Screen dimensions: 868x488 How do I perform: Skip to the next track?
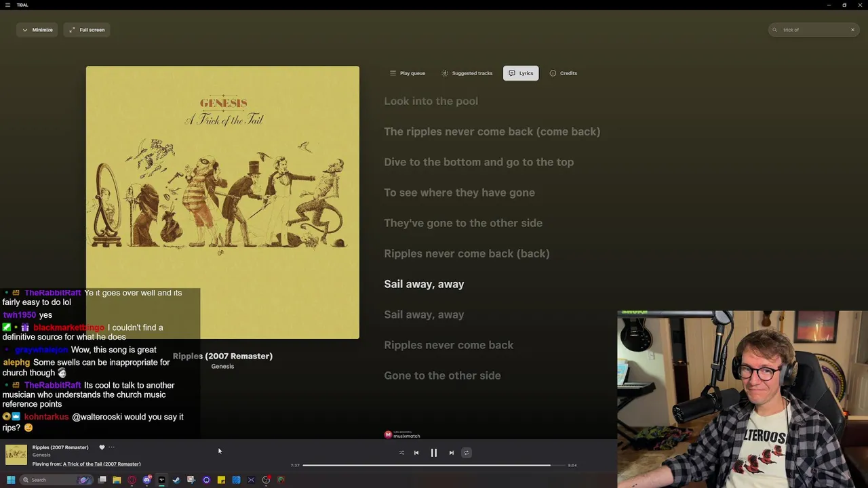(x=452, y=453)
